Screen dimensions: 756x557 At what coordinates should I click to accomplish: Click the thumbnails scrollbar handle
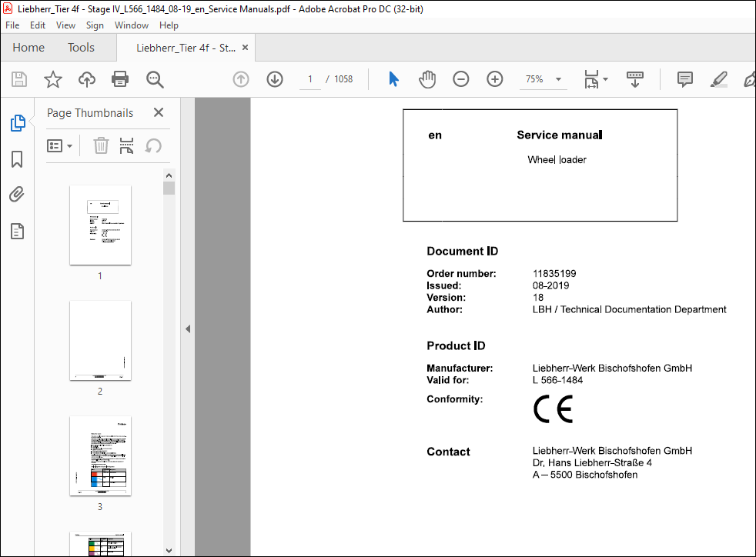click(x=169, y=188)
